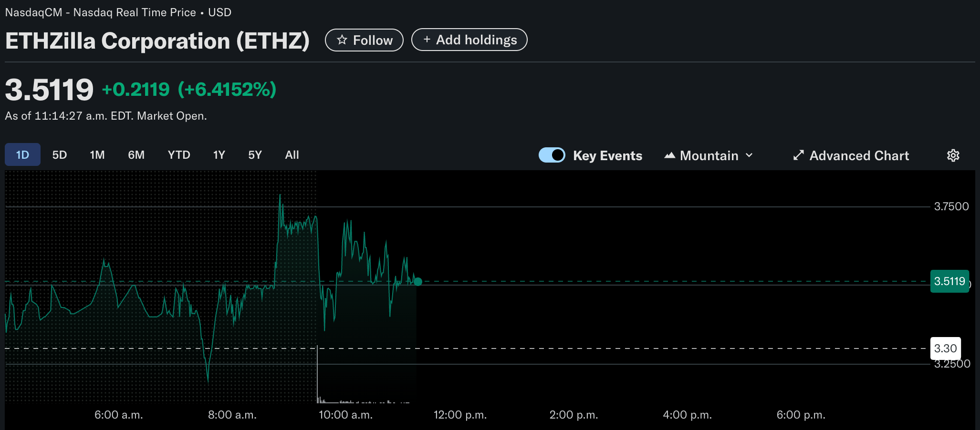Viewport: 980px width, 430px height.
Task: Switch to the 1Y chart view
Action: click(219, 154)
